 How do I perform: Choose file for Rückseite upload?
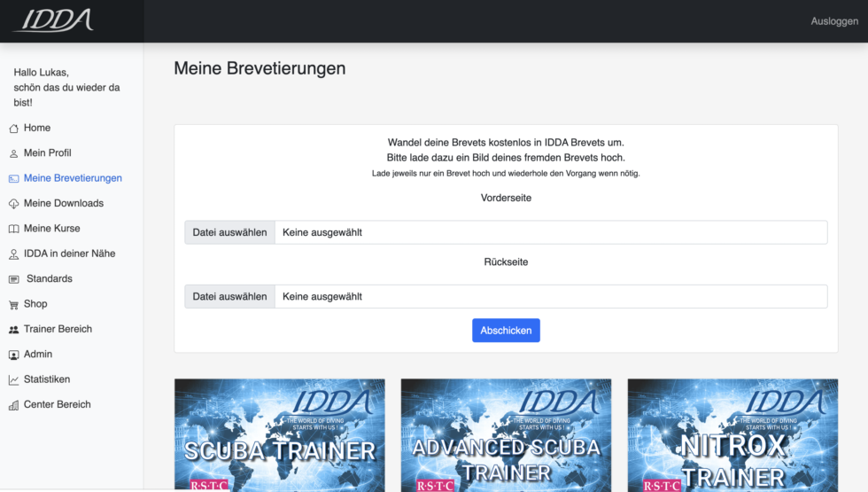(x=230, y=296)
